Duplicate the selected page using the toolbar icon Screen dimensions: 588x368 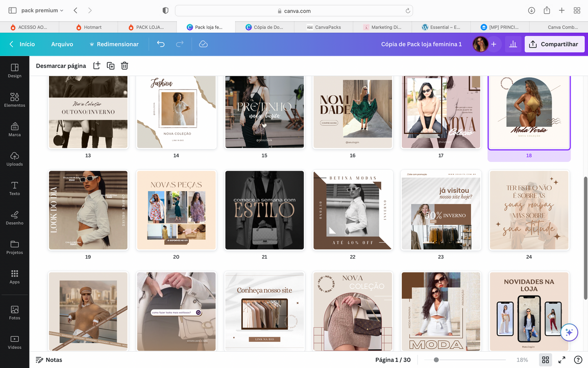(x=110, y=65)
